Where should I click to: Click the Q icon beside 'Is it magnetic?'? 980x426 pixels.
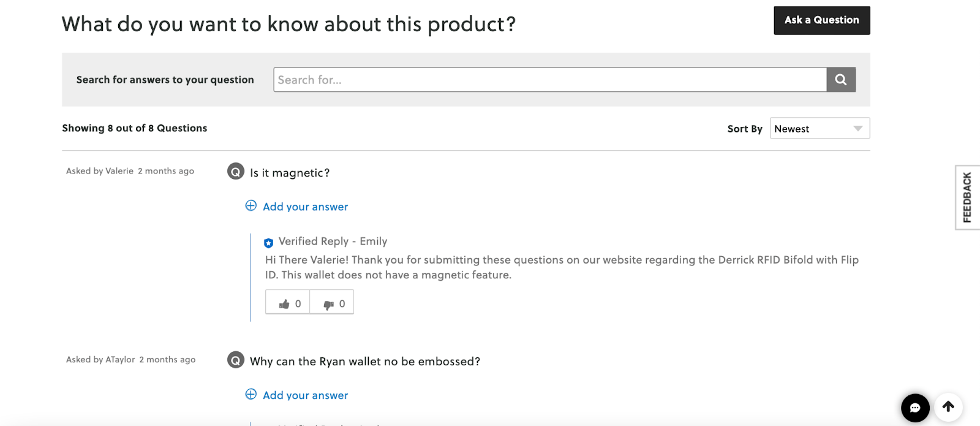click(236, 172)
